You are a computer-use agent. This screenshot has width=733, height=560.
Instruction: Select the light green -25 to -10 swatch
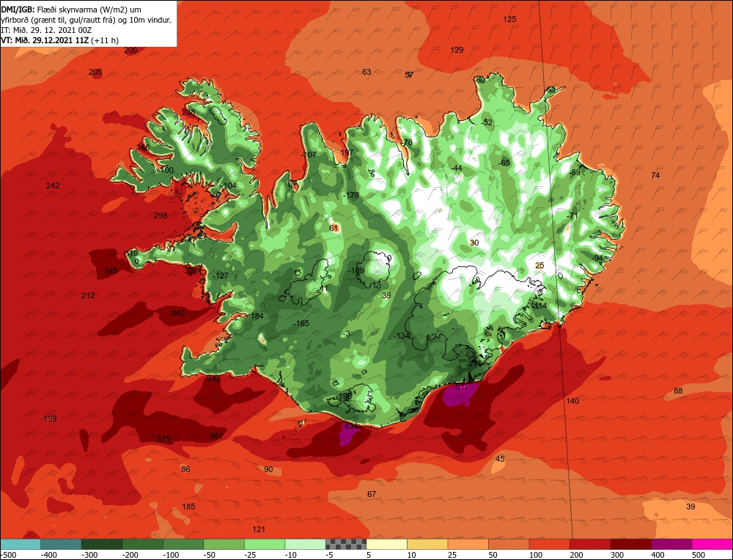tap(265, 544)
